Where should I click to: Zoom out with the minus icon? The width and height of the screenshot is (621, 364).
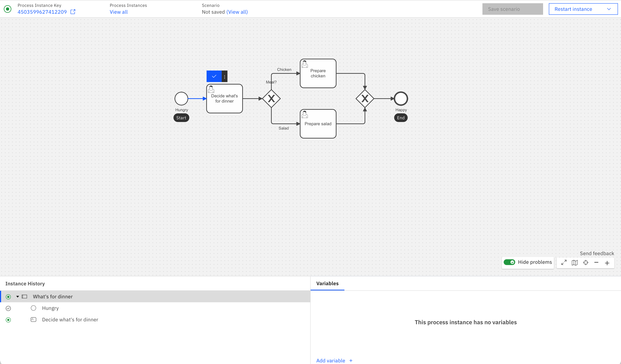[x=596, y=263]
